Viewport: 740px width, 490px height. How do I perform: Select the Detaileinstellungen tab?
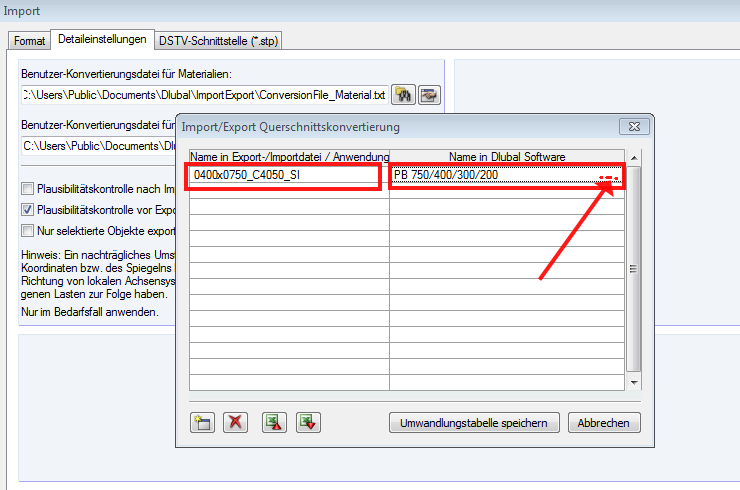pyautogui.click(x=104, y=40)
